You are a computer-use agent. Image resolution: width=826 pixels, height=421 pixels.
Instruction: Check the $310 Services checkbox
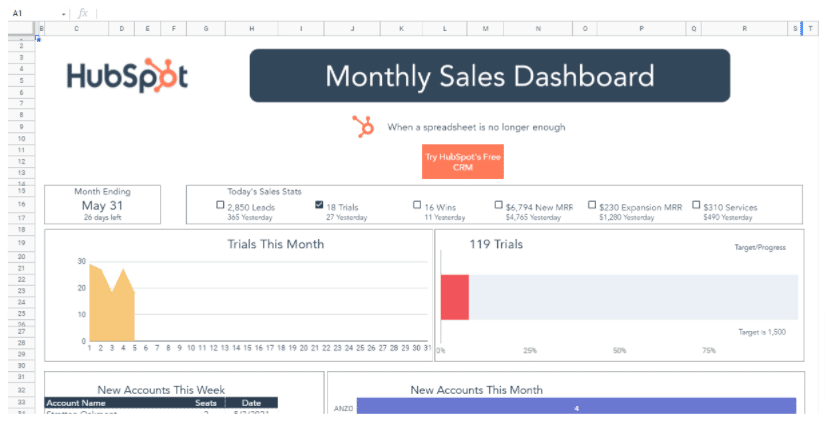click(x=696, y=204)
